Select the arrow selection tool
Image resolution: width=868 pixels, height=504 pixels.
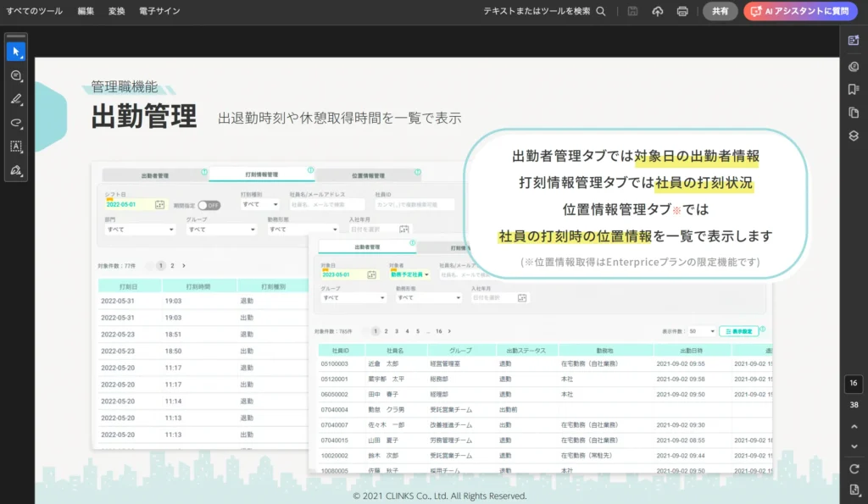point(16,52)
